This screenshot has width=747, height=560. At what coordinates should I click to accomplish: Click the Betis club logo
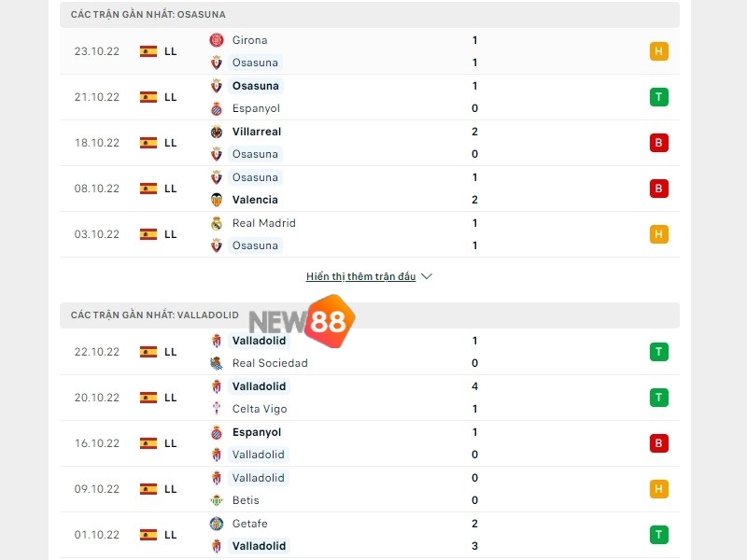[x=216, y=499]
